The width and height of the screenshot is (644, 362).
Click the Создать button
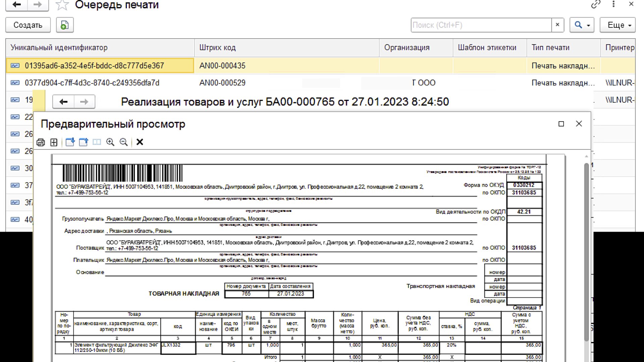coord(28,25)
